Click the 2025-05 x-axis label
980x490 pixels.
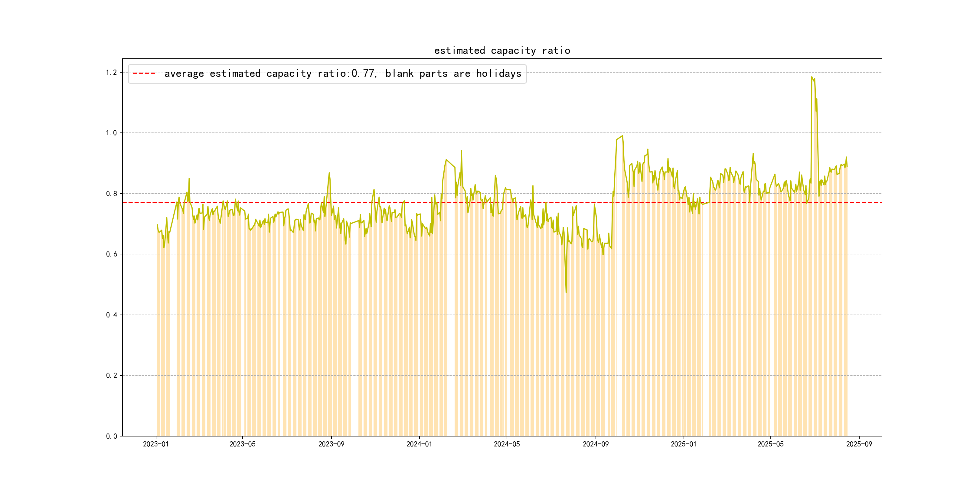pyautogui.click(x=770, y=444)
